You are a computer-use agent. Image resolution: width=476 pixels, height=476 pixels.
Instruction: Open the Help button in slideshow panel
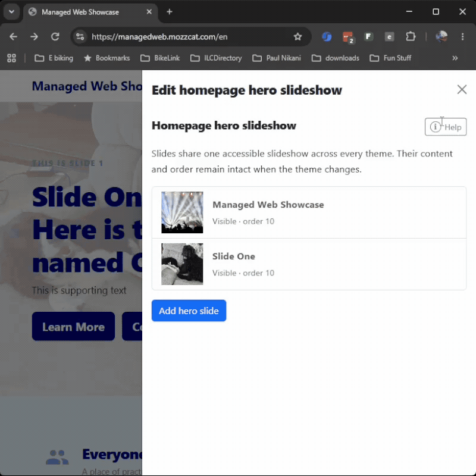tap(445, 127)
